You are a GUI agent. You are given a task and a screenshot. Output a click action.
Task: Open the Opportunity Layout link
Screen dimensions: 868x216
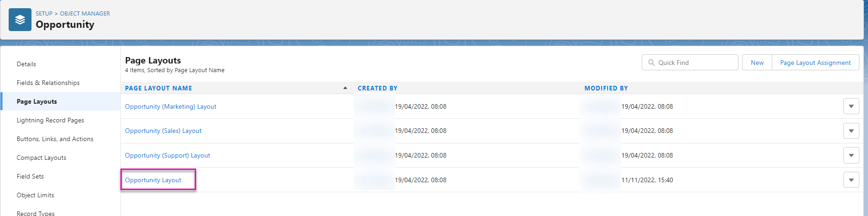pyautogui.click(x=153, y=180)
